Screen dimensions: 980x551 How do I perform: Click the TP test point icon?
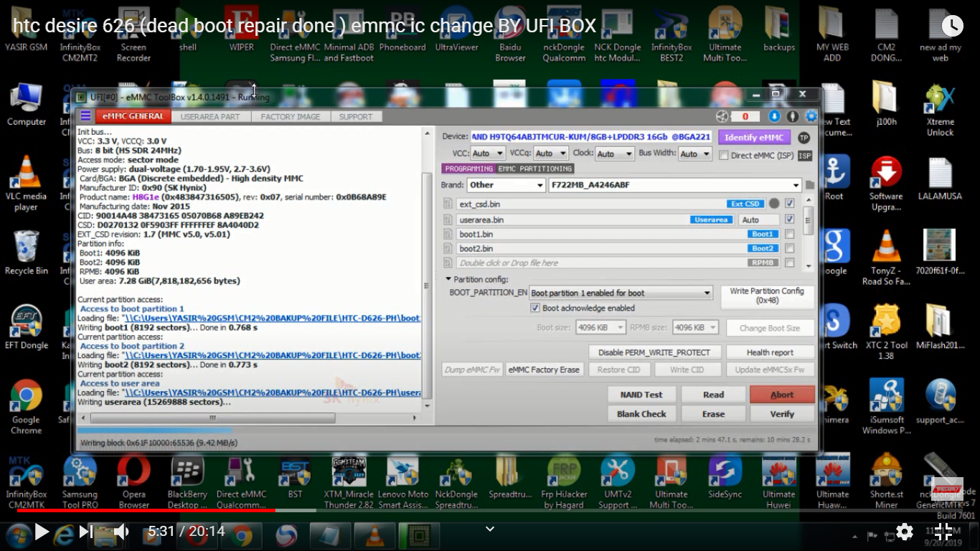point(804,138)
